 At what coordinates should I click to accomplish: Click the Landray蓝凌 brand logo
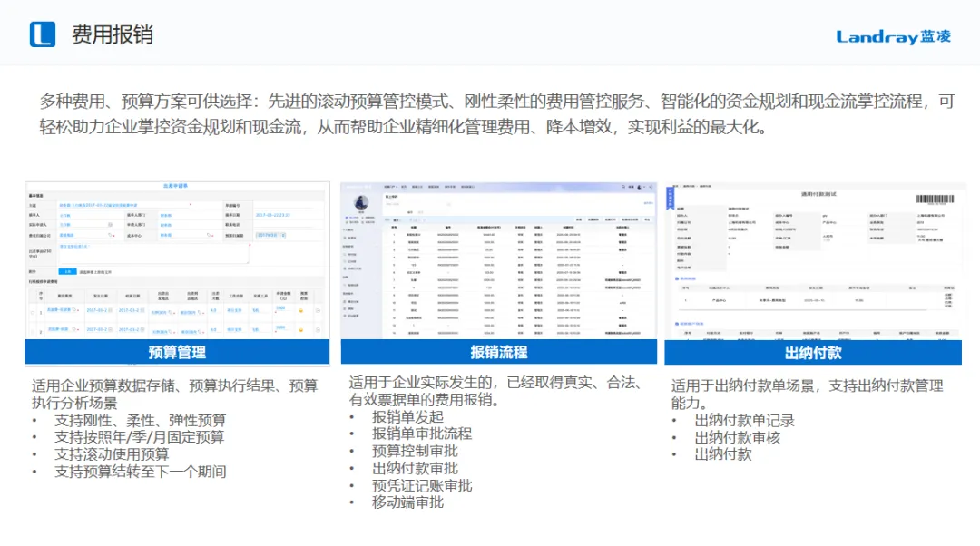click(x=894, y=36)
